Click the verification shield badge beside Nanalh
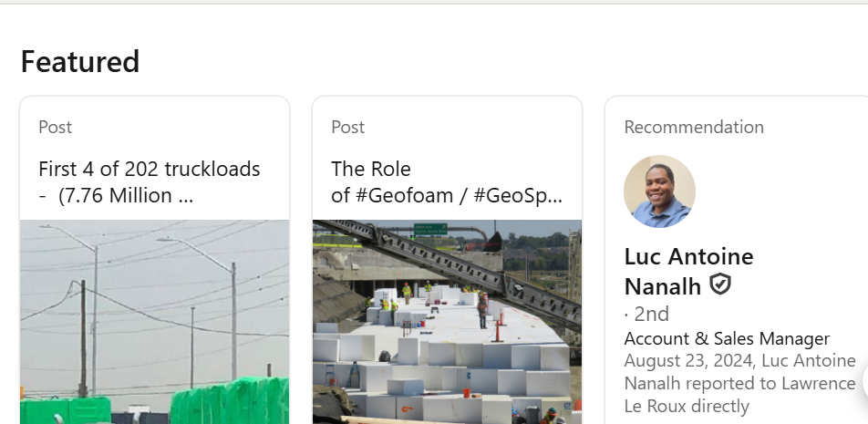 [x=720, y=285]
